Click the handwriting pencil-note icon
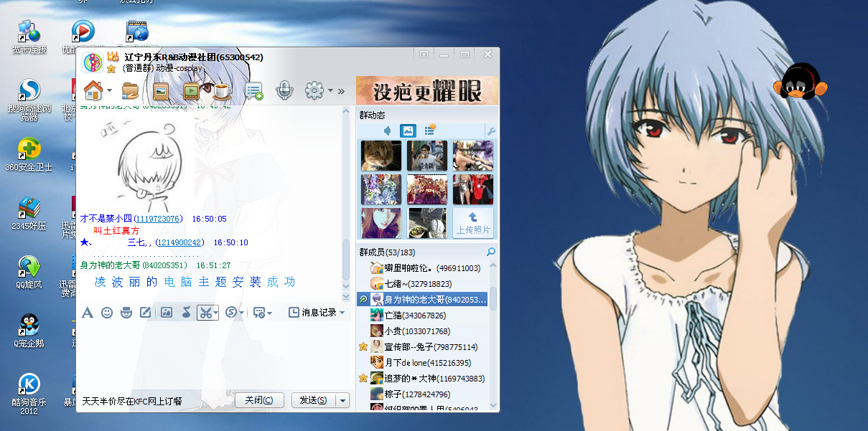The image size is (868, 431). coord(146,313)
